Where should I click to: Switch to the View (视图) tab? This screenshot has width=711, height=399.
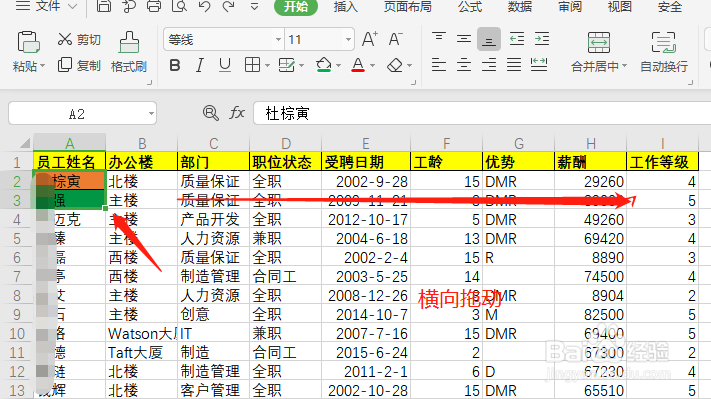(619, 7)
